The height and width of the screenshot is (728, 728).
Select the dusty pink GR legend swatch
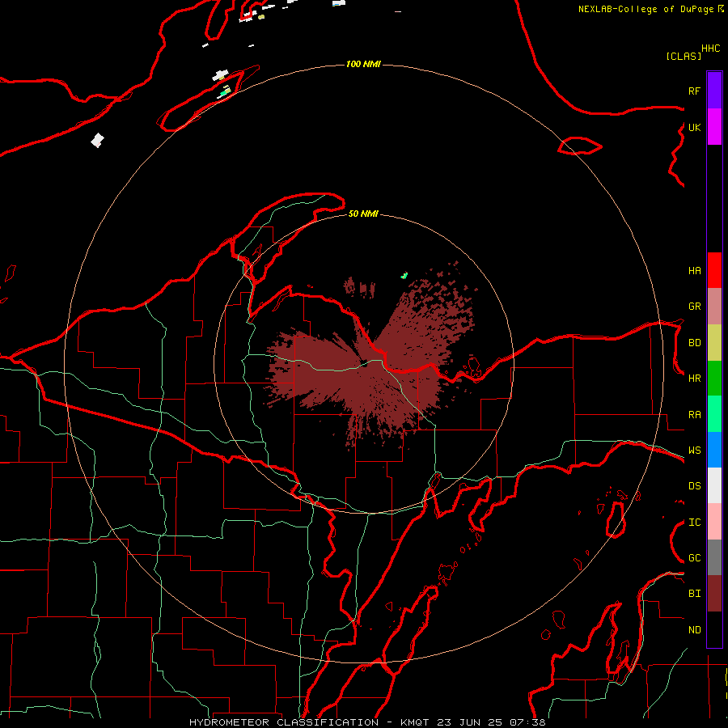click(714, 307)
